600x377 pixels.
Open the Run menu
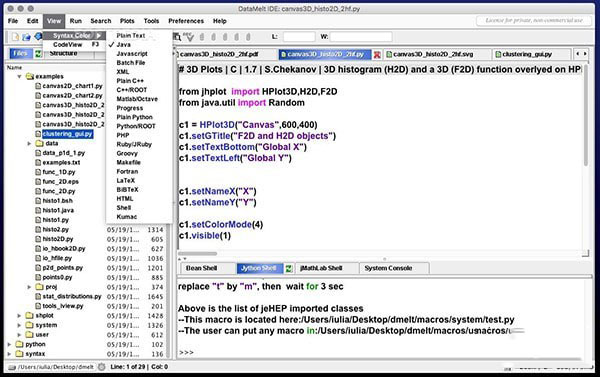pos(76,21)
